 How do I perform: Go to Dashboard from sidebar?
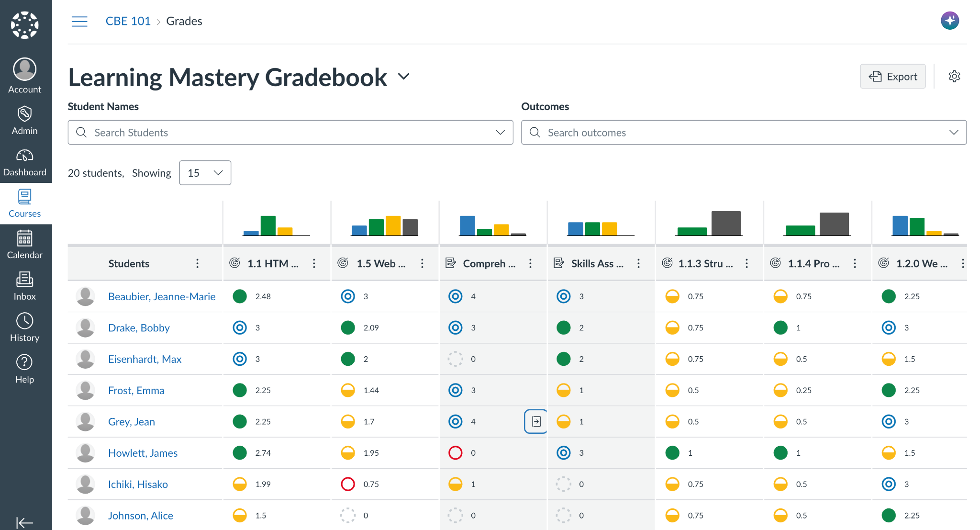(x=25, y=162)
